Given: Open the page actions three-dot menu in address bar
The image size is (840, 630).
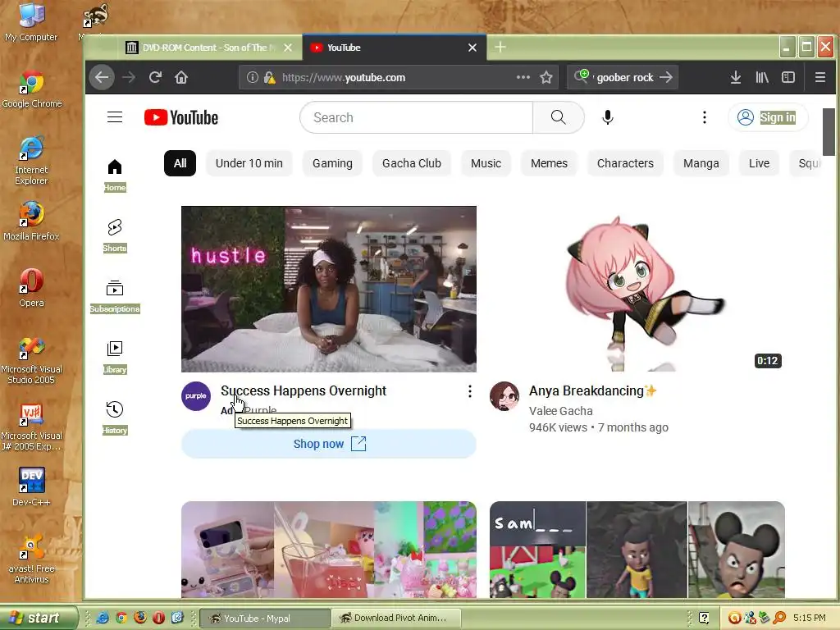Looking at the screenshot, I should pyautogui.click(x=523, y=78).
